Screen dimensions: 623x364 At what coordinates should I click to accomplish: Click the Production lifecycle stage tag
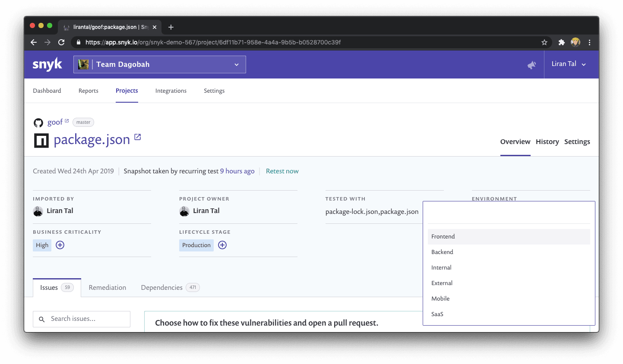pos(196,245)
